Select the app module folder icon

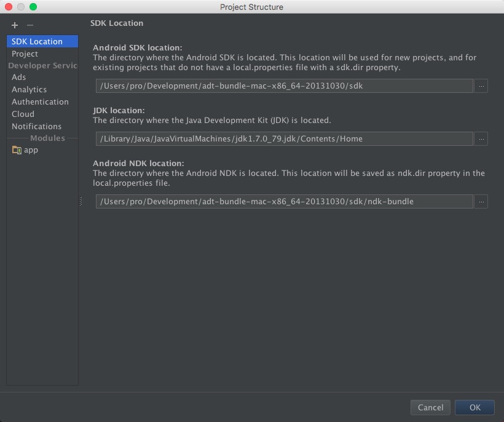[17, 150]
